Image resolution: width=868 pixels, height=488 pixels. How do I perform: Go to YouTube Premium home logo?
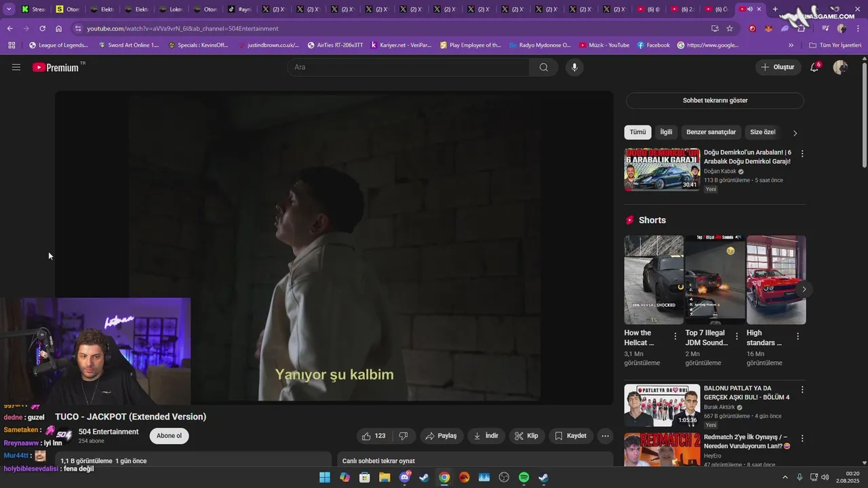(x=57, y=67)
